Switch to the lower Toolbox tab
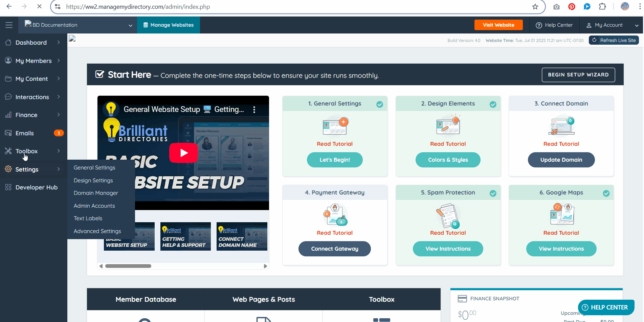644x322 pixels. point(382,299)
